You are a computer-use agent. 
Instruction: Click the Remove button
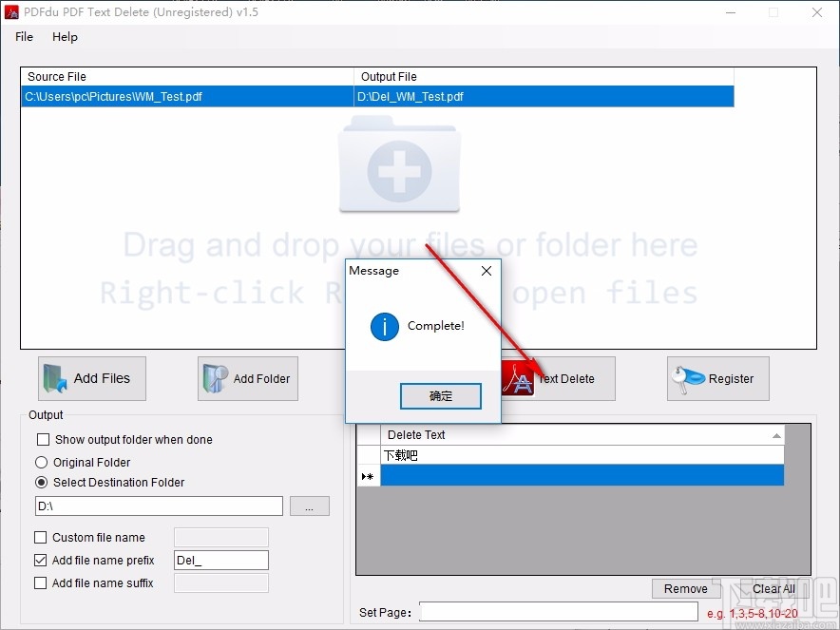685,588
